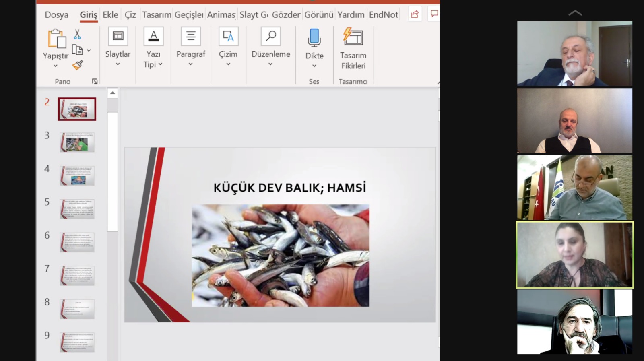Open the Yardım tab

pos(351,15)
